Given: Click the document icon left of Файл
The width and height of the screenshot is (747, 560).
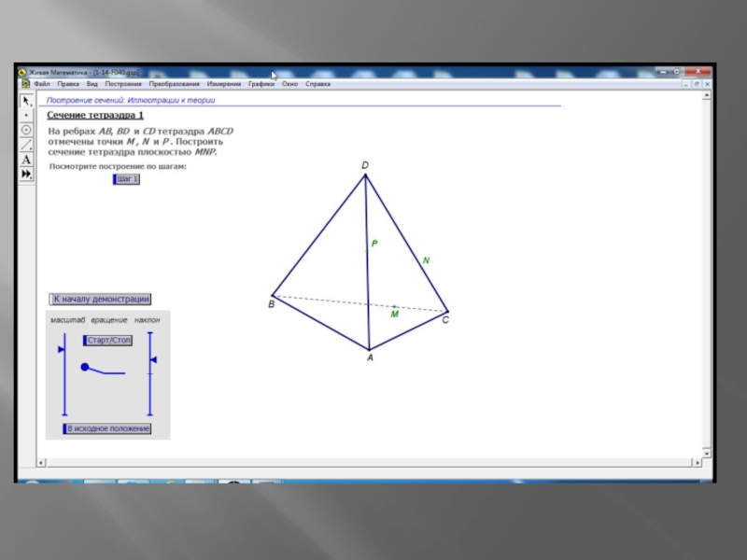Looking at the screenshot, I should click(24, 84).
